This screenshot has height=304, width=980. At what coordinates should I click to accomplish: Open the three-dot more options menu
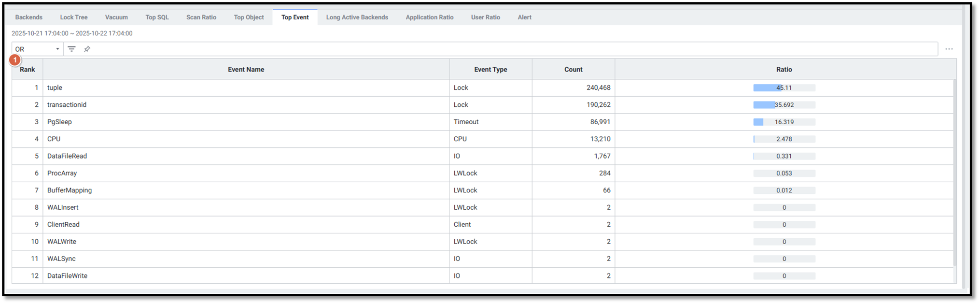click(949, 49)
